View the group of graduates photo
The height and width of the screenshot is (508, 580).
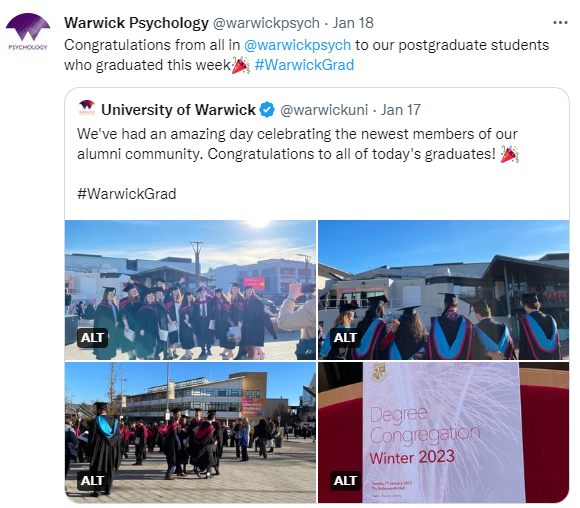[x=190, y=290]
